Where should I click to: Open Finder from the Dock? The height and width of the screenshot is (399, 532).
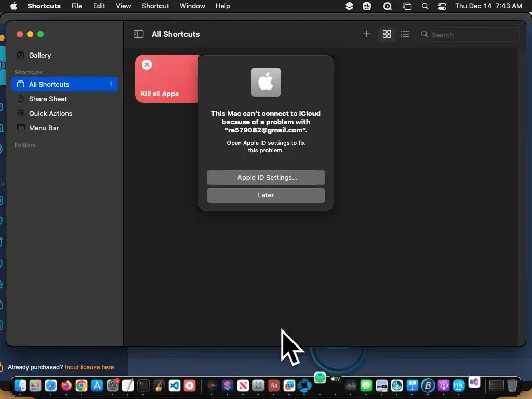coord(20,385)
